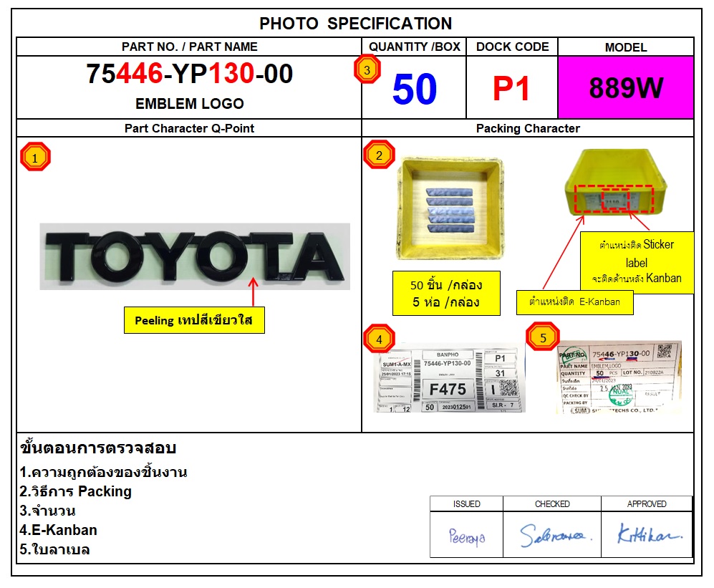Select the 5 ห่อ /กล่อง text line
Viewport: 714px width, 588px height.
coord(446,302)
